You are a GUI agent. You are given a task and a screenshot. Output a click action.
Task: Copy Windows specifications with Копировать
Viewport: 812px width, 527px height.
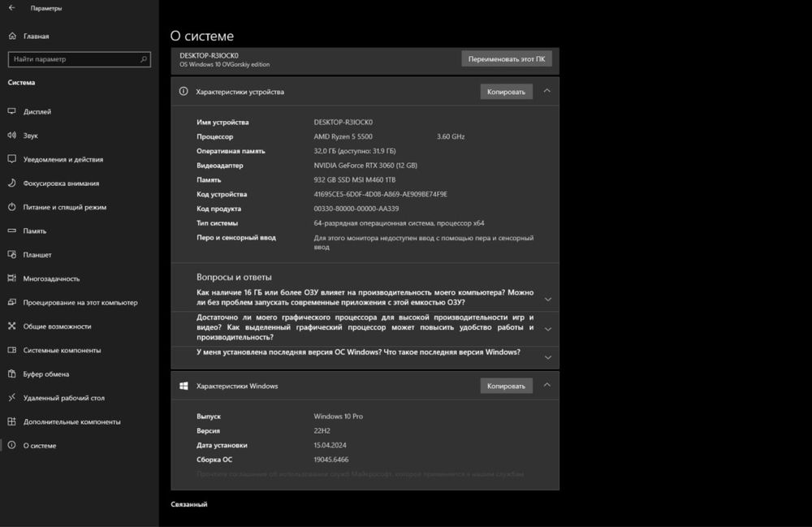point(506,386)
